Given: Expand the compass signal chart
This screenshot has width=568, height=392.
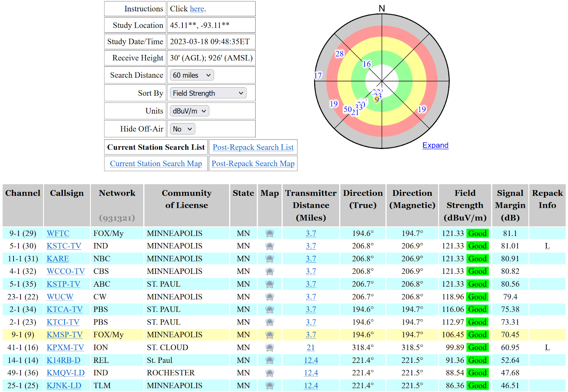Looking at the screenshot, I should coord(435,145).
